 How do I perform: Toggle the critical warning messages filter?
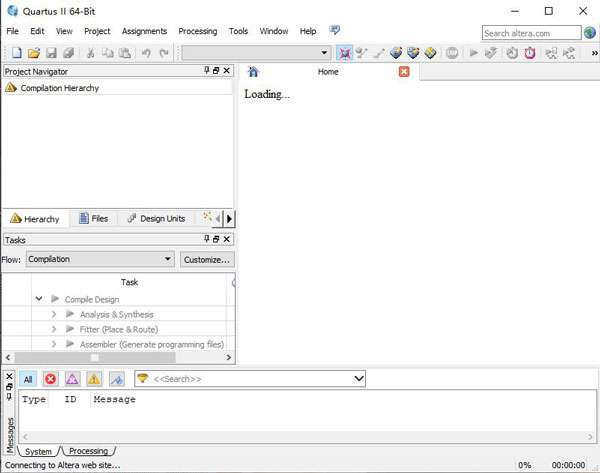(x=72, y=379)
